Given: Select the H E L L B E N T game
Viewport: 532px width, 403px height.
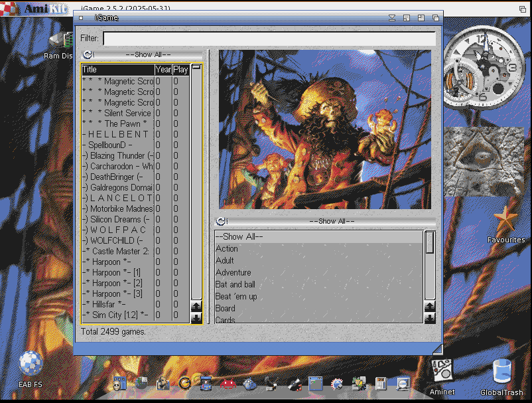Looking at the screenshot, I should [x=136, y=135].
